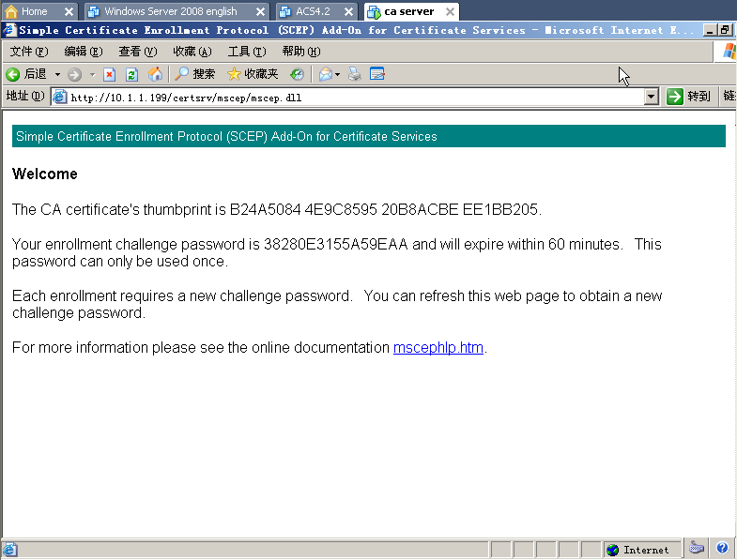Open the 帮助(H) menu
Screen dimensions: 737x560
pyautogui.click(x=301, y=52)
